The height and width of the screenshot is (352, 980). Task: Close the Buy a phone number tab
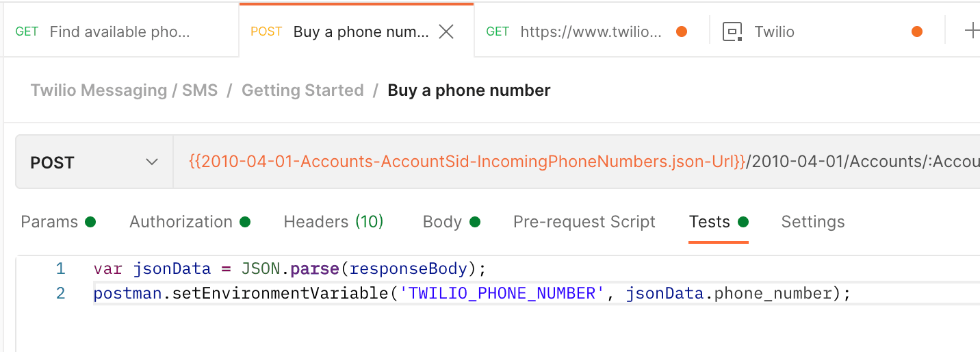point(446,32)
